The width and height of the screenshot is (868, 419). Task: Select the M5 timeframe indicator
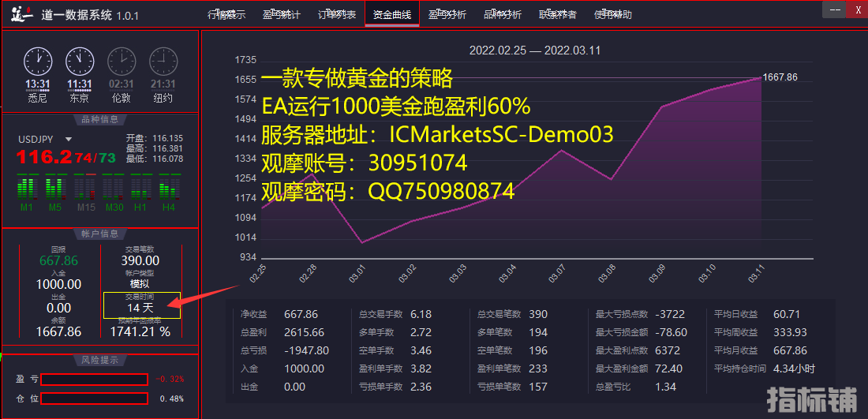pos(54,189)
